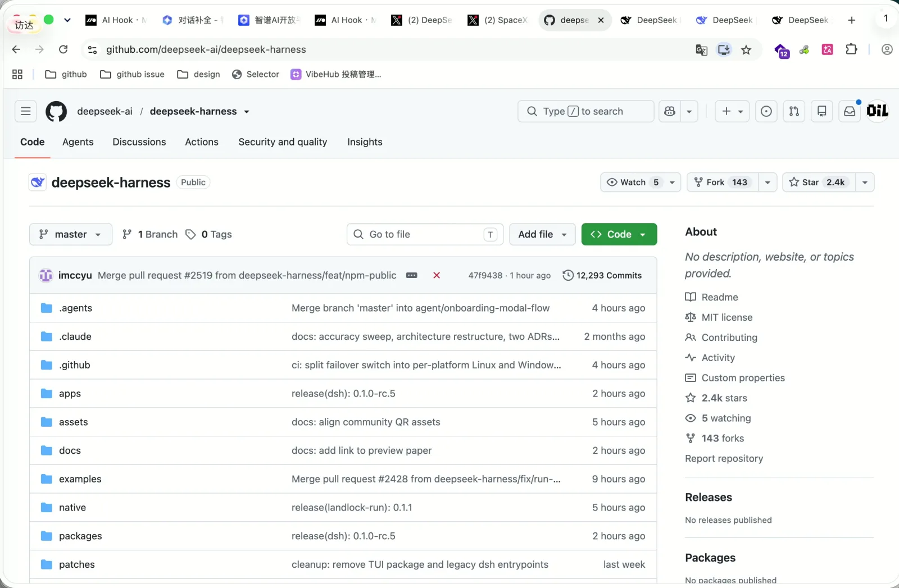Open the deepseek-ai organization link
The height and width of the screenshot is (588, 899).
click(x=105, y=111)
